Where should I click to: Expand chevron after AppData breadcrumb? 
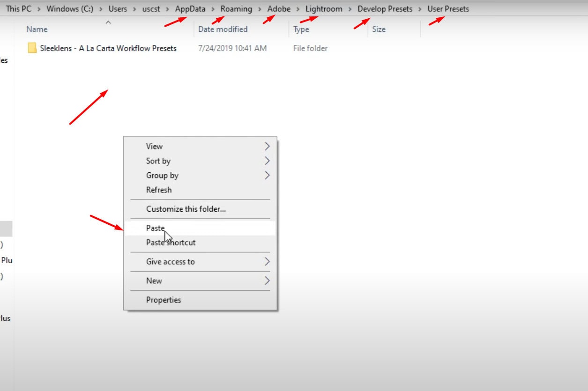[213, 9]
